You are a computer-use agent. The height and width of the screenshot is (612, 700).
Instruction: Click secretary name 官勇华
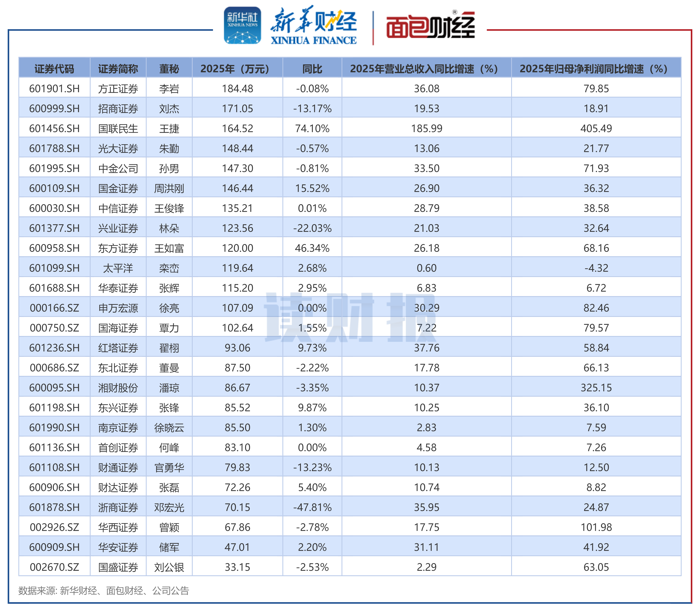tap(169, 468)
